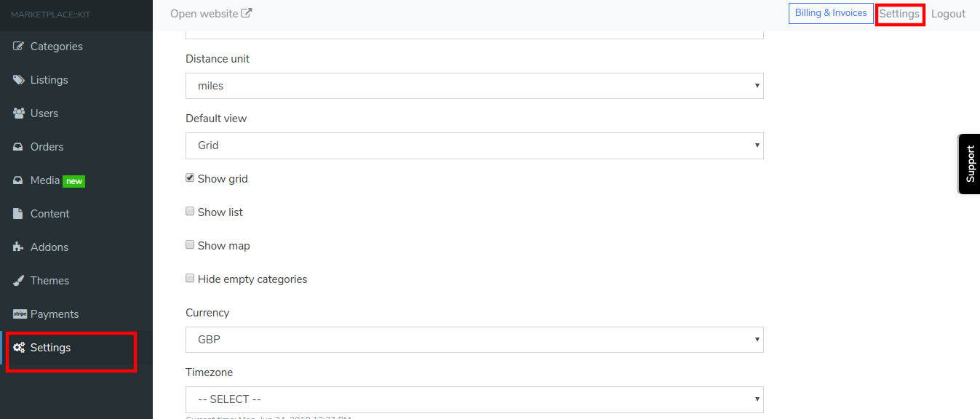Enable the Show list checkbox
Screen dimensions: 980x419
[x=190, y=212]
